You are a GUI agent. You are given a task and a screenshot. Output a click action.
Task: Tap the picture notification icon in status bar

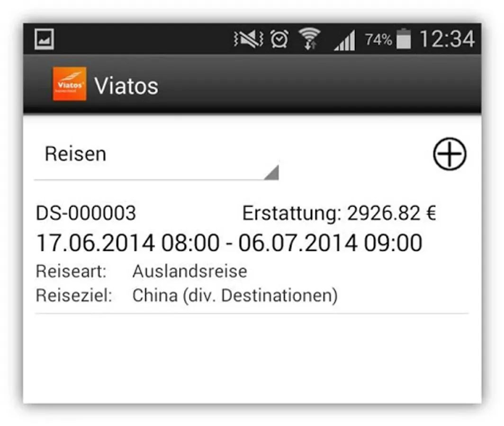pyautogui.click(x=44, y=39)
